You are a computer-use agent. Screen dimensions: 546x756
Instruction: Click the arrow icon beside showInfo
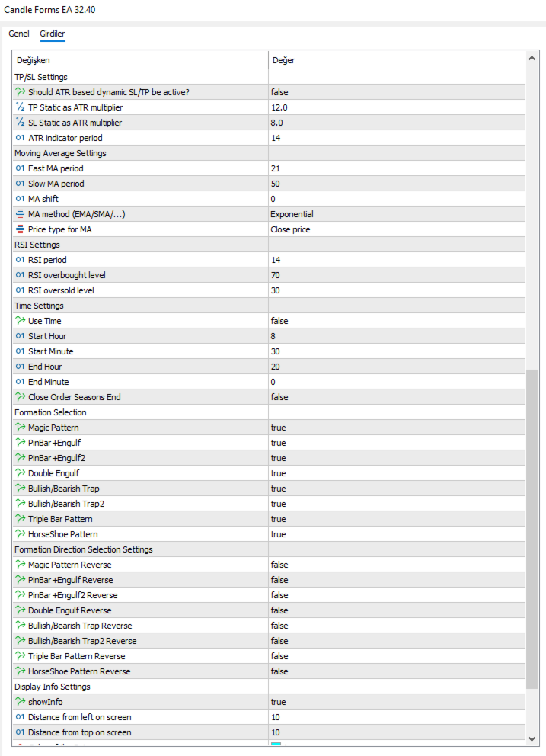pos(21,702)
